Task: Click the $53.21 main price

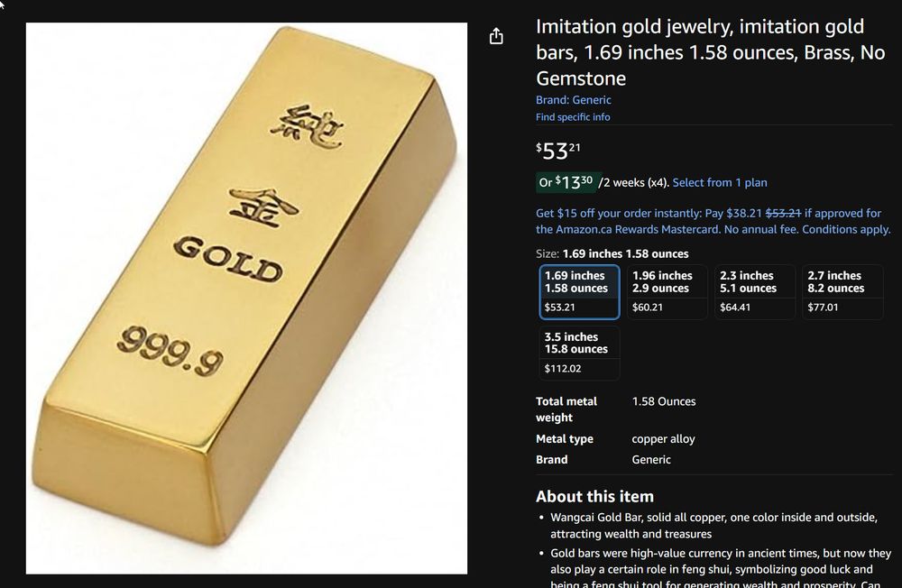Action: [x=558, y=151]
